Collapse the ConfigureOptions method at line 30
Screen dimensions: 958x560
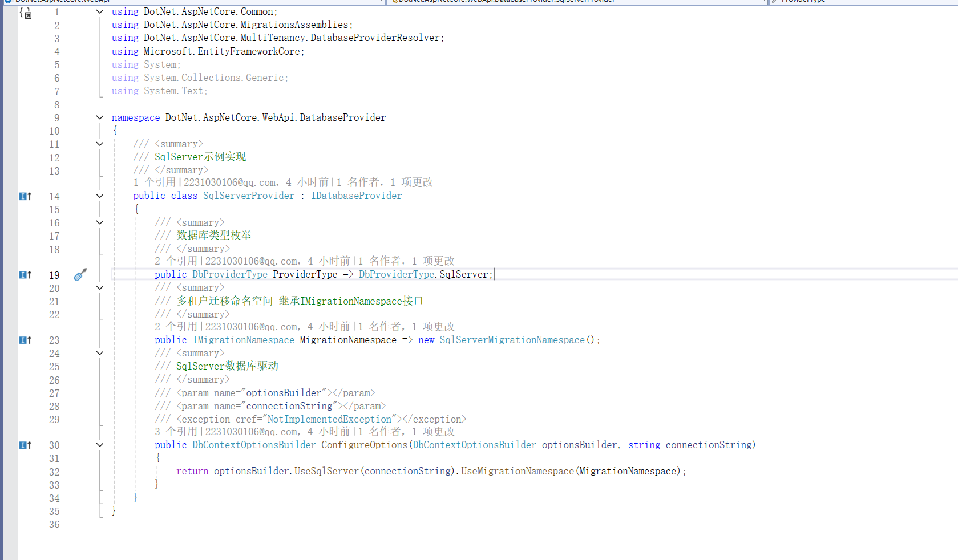click(99, 445)
